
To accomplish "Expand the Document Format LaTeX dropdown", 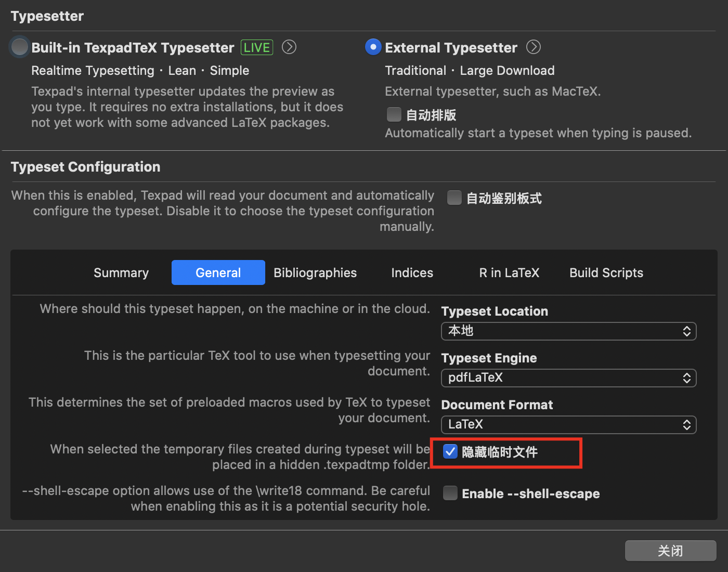I will click(568, 425).
